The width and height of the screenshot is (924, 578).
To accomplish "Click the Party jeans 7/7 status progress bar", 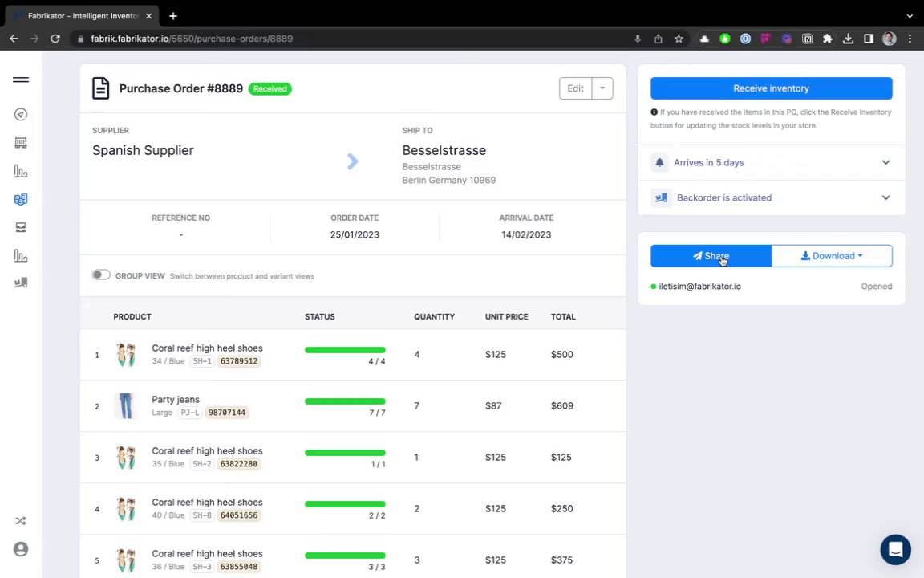I will pos(345,401).
